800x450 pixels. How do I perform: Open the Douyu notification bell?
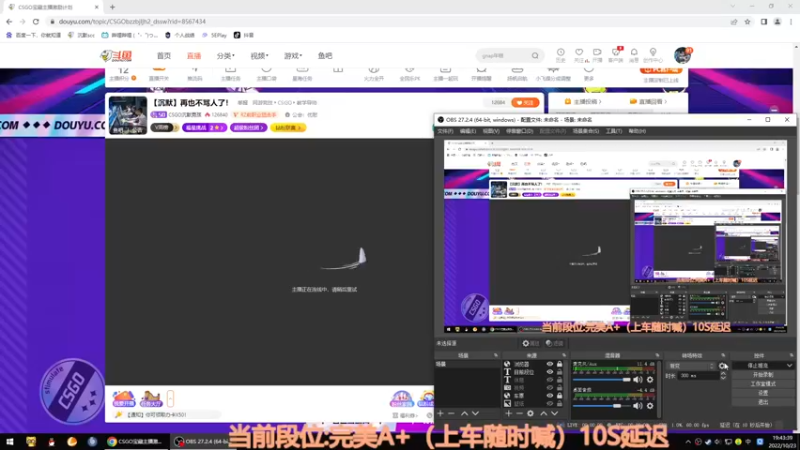(634, 55)
